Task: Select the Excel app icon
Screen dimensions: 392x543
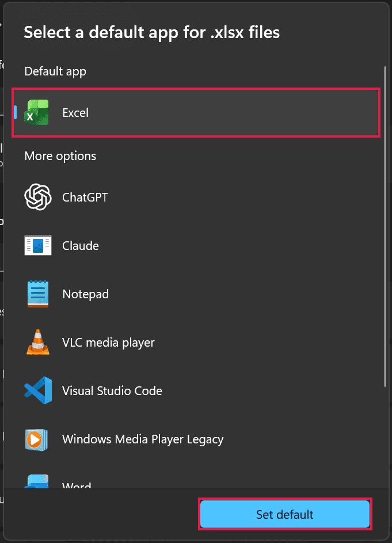Action: (37, 112)
